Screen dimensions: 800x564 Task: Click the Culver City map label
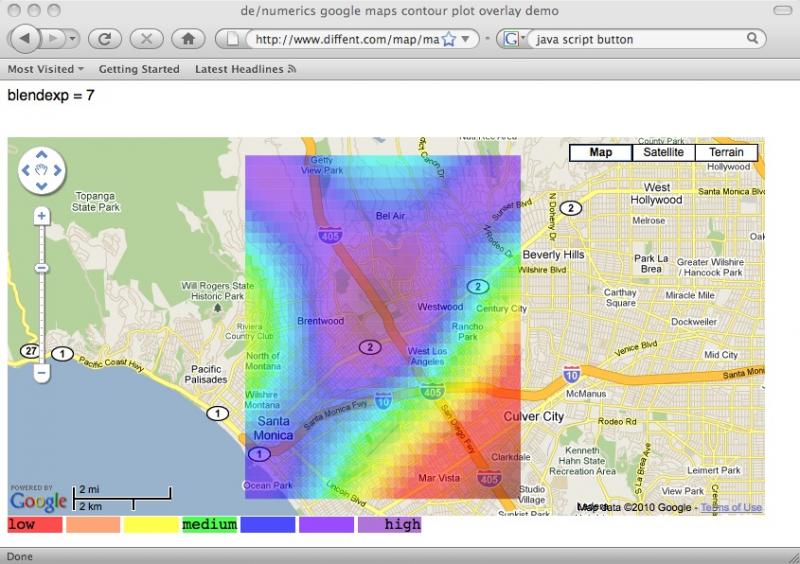pos(534,416)
